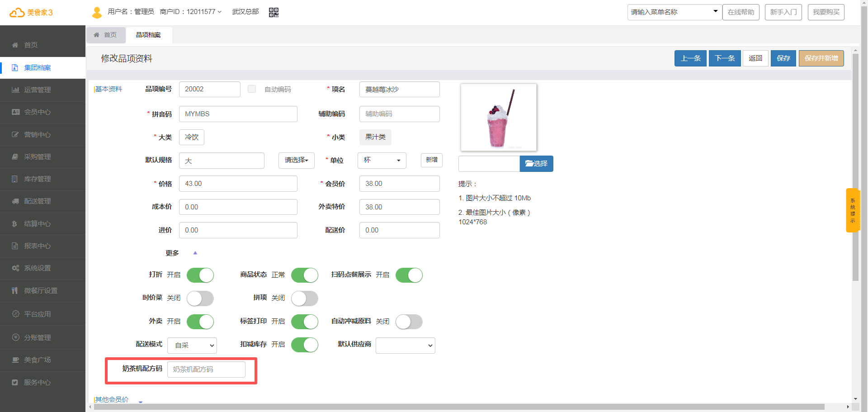This screenshot has height=412, width=868.
Task: Open 会员中心 in the sidebar
Action: (x=38, y=112)
